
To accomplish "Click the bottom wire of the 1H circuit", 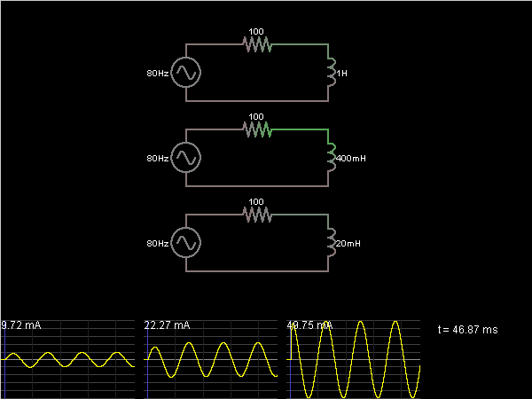I will point(257,101).
